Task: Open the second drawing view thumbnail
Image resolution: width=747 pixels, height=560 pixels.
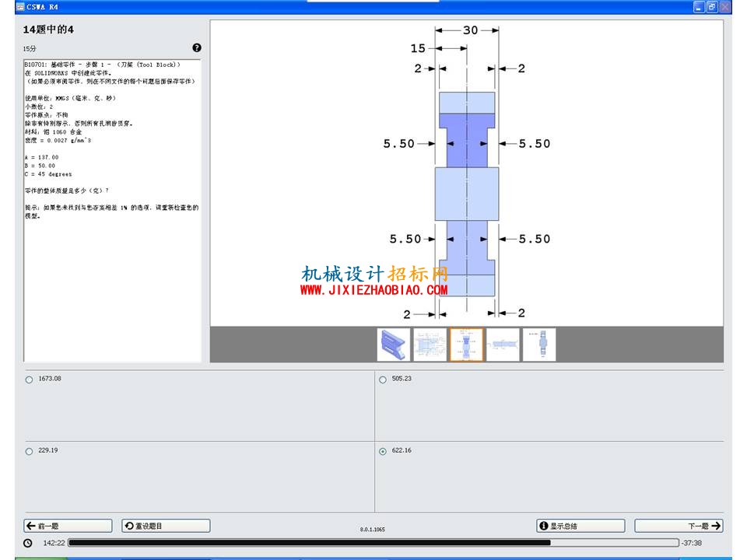Action: 430,345
